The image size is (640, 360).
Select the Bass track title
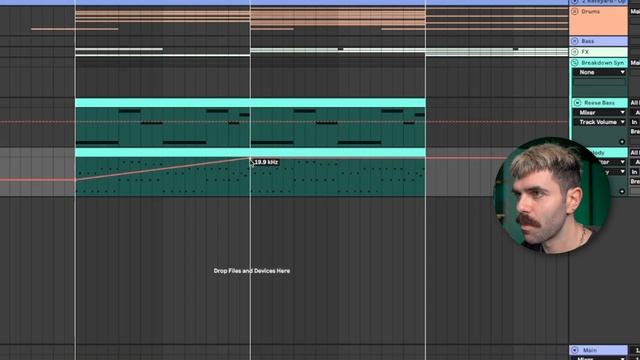588,41
